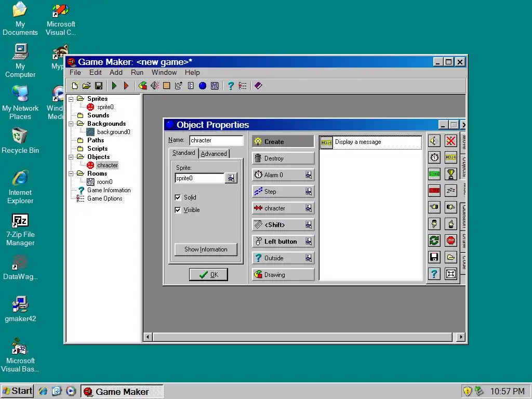Select the zZz sleep action icon
The width and height of the screenshot is (532, 399).
click(x=450, y=191)
